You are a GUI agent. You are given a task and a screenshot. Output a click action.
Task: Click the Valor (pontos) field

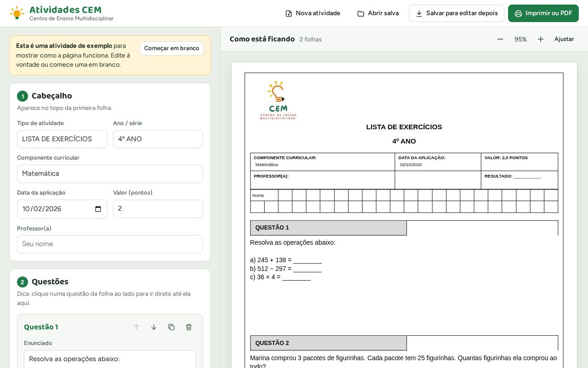coord(158,209)
